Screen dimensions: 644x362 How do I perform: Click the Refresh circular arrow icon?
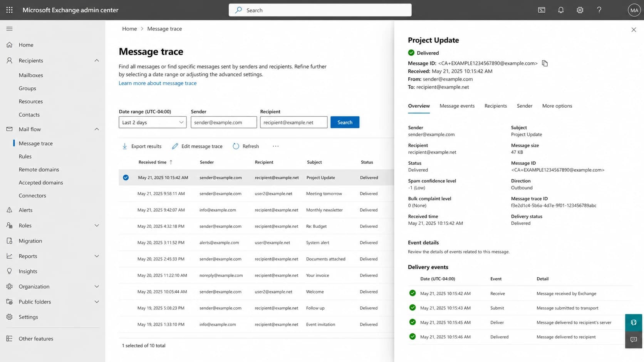click(x=236, y=146)
